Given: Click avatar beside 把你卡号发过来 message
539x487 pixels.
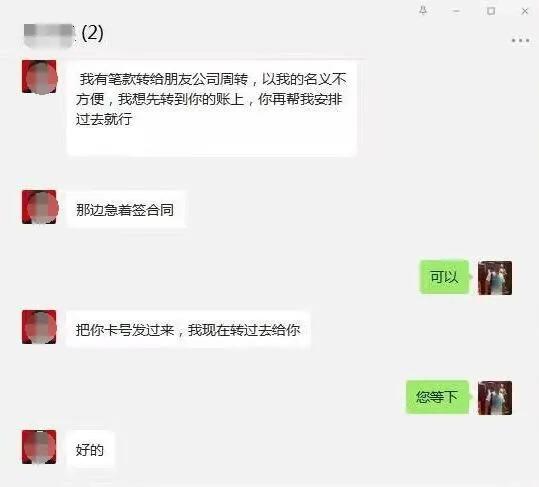Looking at the screenshot, I should coord(39,327).
